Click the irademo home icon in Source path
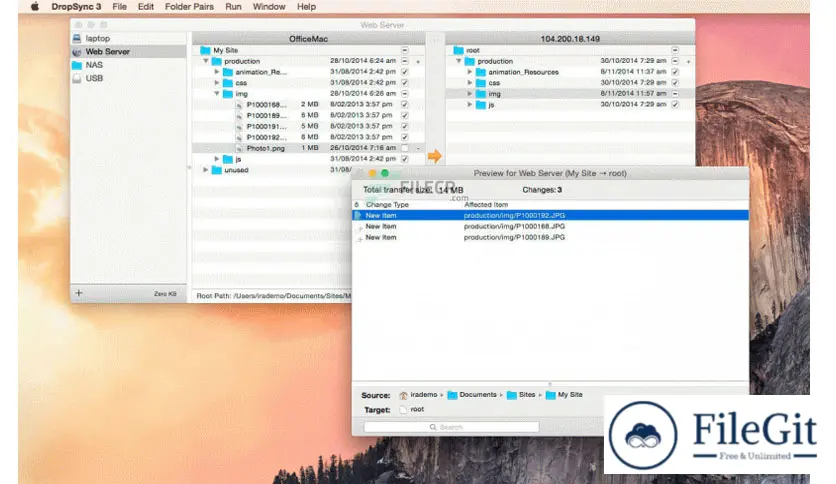This screenshot has height=484, width=836. (x=403, y=395)
